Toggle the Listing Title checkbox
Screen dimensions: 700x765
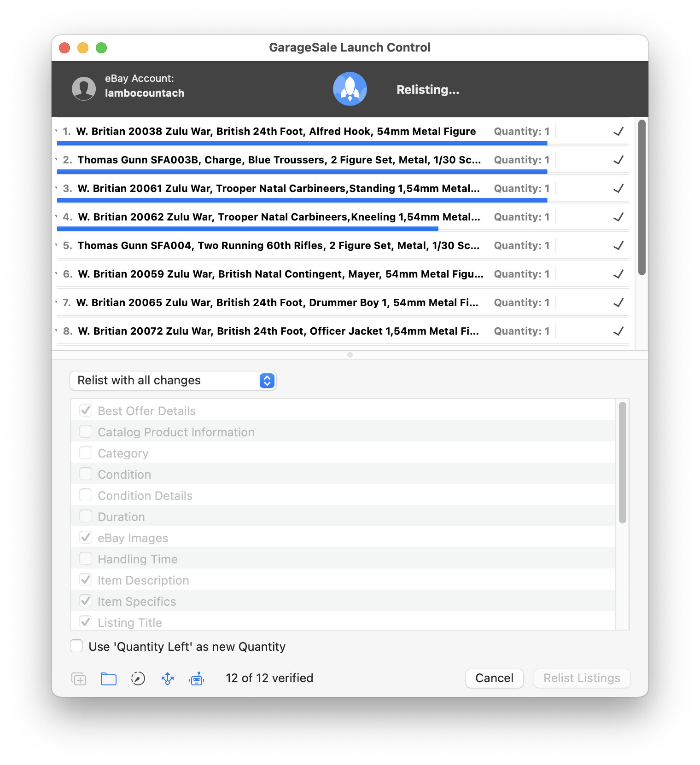click(x=86, y=622)
